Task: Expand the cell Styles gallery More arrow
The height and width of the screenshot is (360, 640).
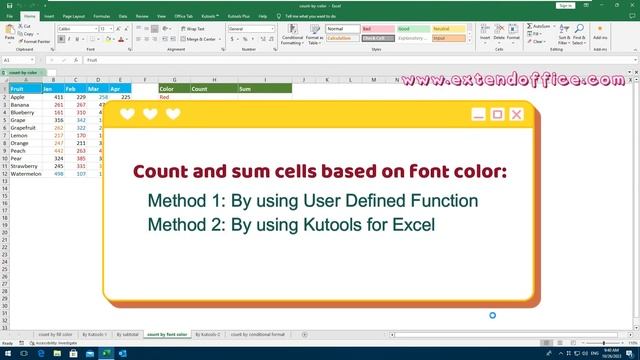Action: (469, 40)
